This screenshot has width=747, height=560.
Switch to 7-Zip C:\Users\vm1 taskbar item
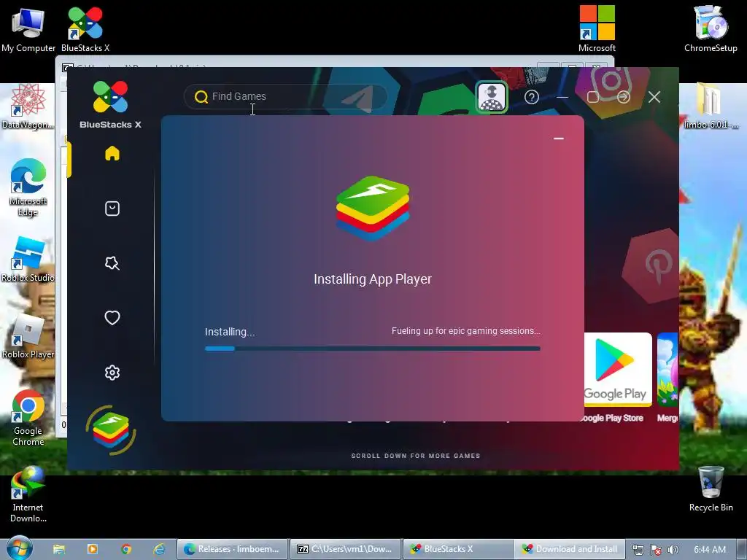(x=346, y=549)
